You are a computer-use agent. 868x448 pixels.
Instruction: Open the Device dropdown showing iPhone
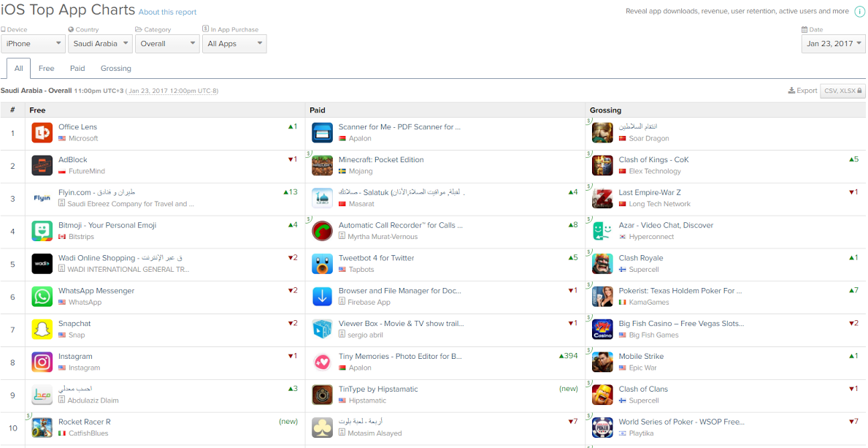click(34, 44)
